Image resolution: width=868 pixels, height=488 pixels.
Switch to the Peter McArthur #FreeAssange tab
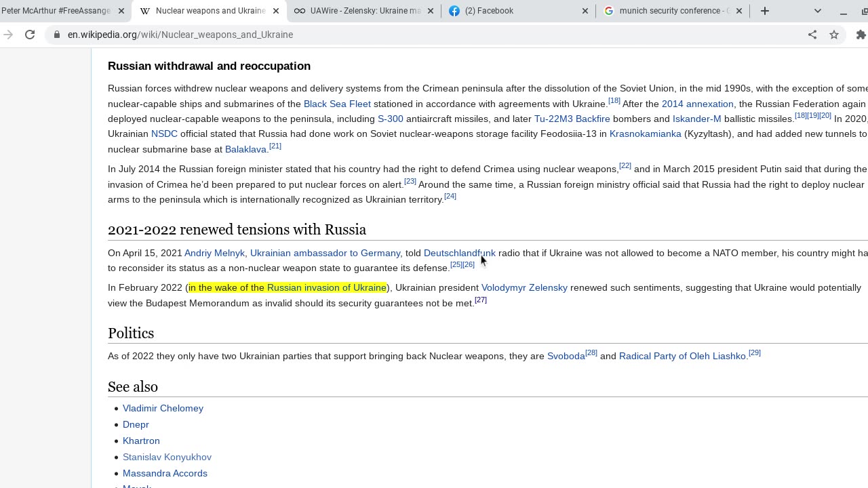pos(56,11)
